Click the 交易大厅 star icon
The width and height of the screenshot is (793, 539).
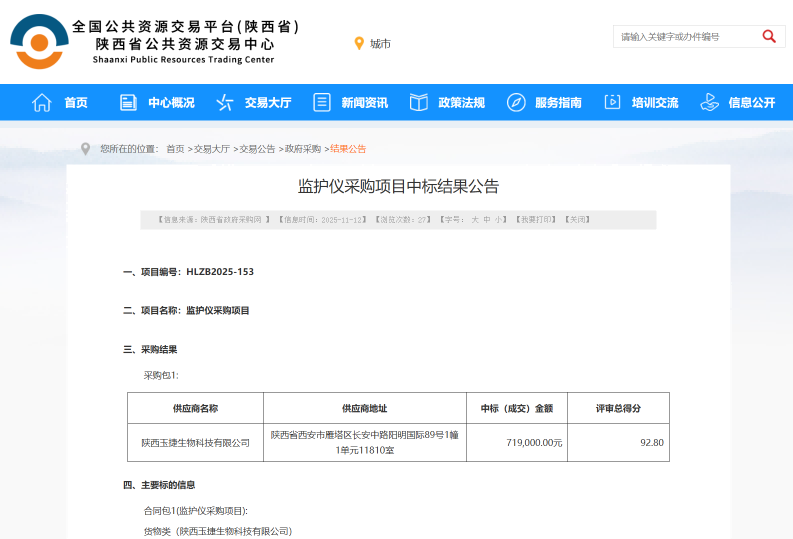[225, 103]
